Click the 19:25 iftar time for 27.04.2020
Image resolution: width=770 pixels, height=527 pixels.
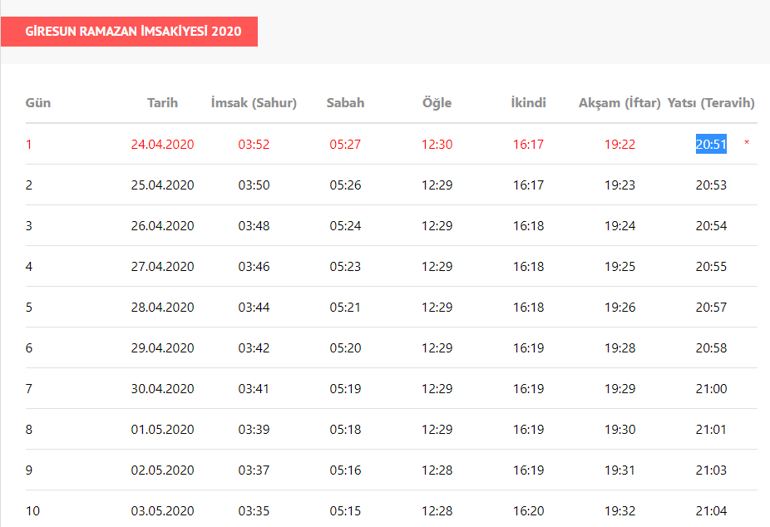[x=620, y=267]
